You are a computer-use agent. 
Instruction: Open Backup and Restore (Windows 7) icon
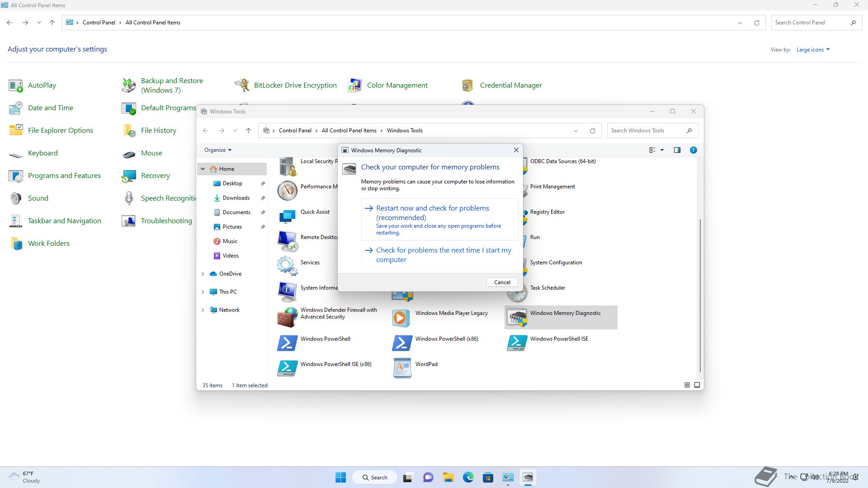[x=129, y=85]
